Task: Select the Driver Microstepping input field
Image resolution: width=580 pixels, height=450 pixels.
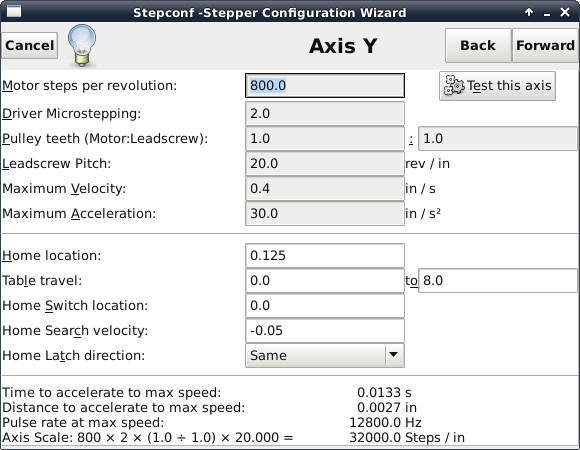Action: 325,114
